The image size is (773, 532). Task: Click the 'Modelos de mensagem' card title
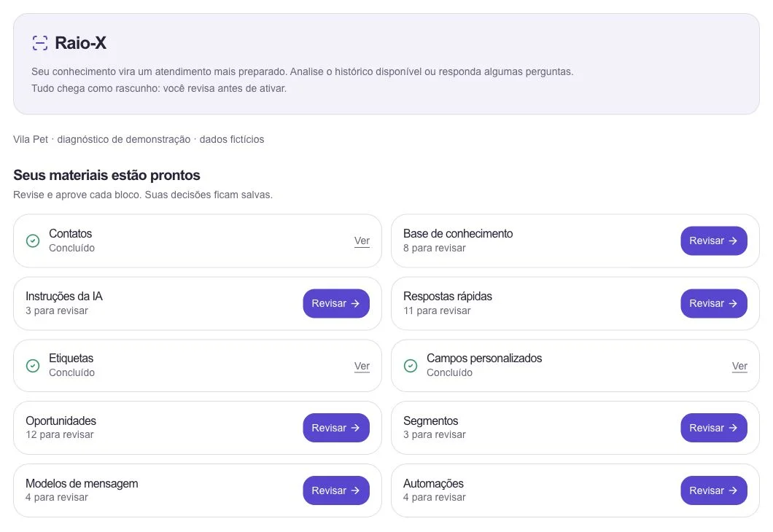pos(82,483)
